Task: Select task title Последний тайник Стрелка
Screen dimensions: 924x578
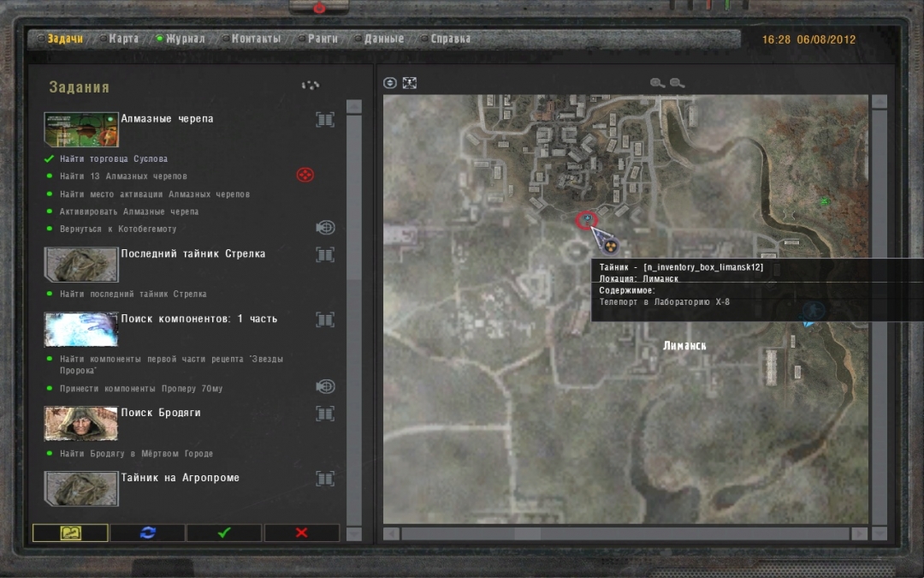Action: 193,253
